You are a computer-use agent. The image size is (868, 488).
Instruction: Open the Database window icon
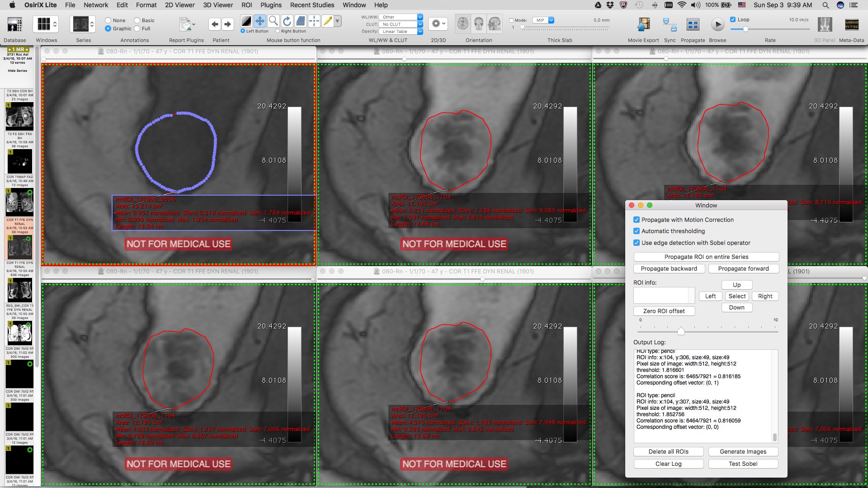tap(14, 24)
